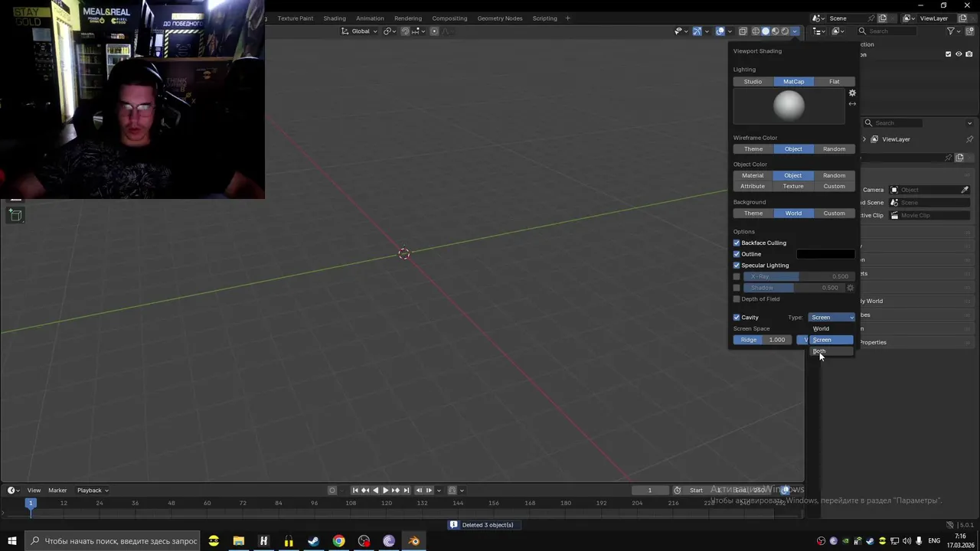Screen dimensions: 980x551
Task: Open the outliner filter dropdown
Action: (954, 31)
